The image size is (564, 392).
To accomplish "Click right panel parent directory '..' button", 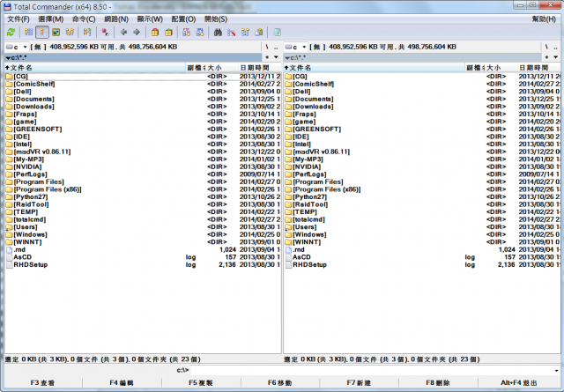I will click(555, 47).
